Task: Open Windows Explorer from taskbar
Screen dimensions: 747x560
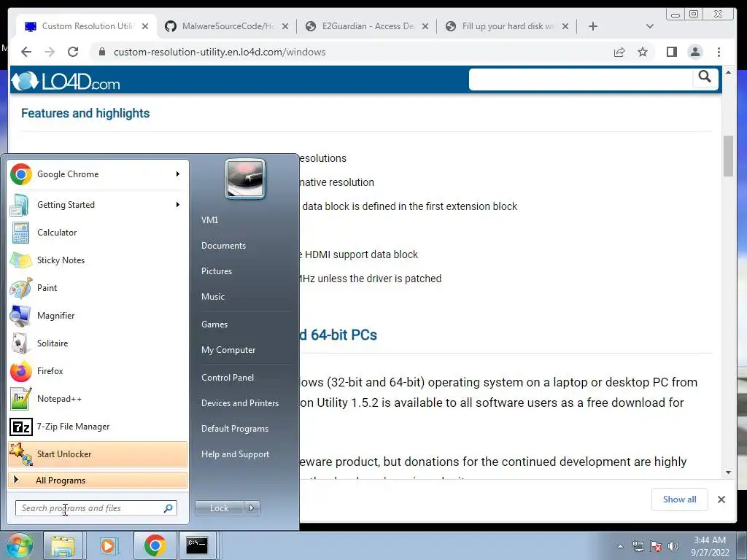Action: coord(63,545)
